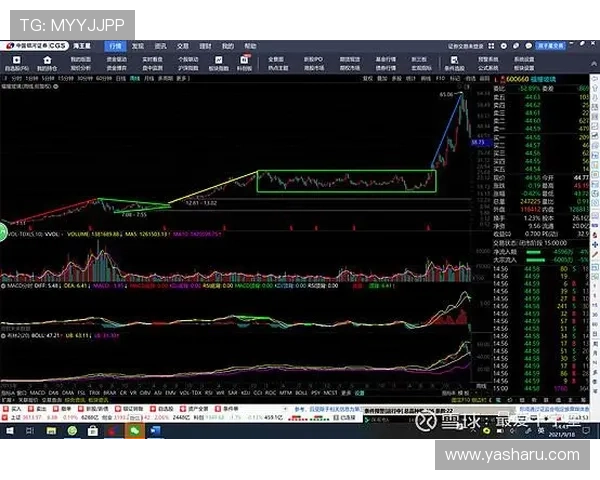Click the F10 company info button

coord(440,77)
